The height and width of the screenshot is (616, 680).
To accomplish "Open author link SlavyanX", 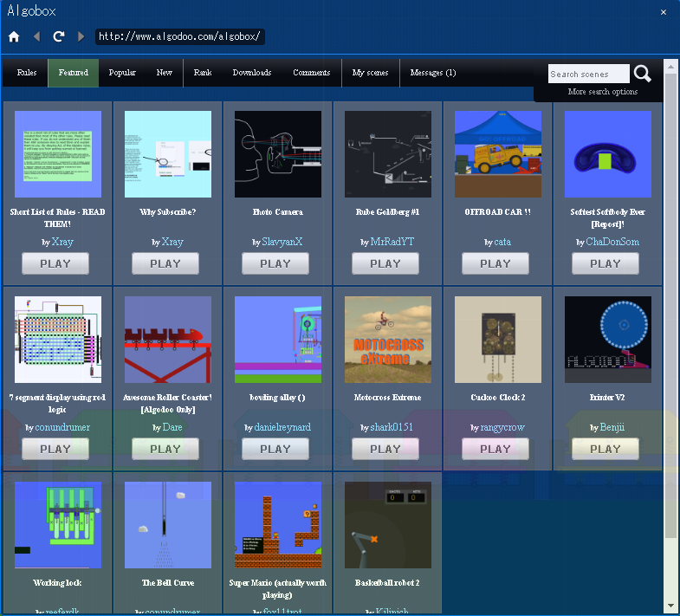I will tap(282, 242).
